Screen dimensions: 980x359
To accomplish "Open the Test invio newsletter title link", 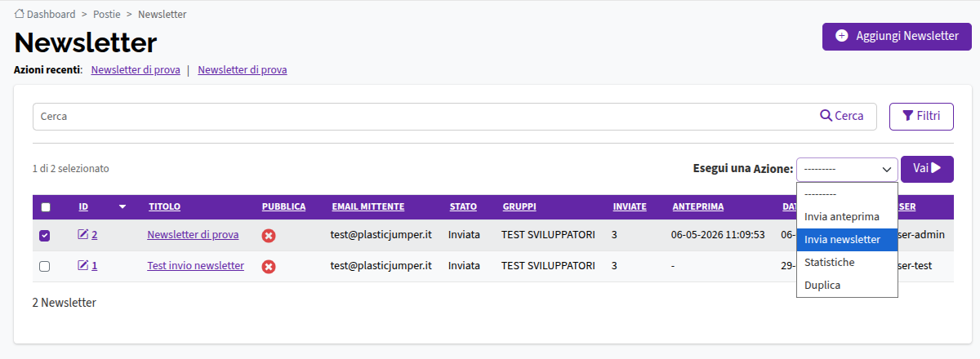I will (x=195, y=266).
